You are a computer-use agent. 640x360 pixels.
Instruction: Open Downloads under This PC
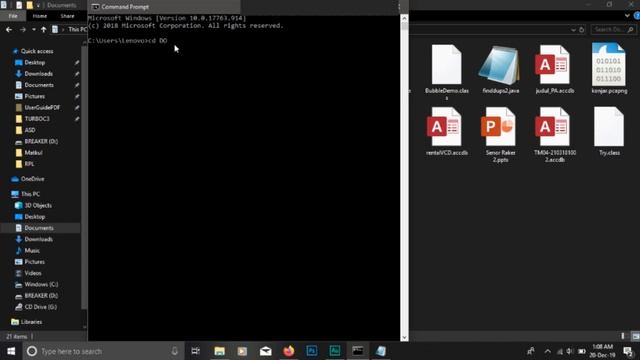(38, 239)
